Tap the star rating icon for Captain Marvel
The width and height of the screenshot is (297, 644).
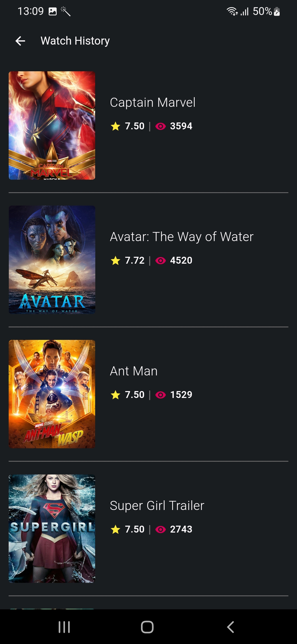(116, 126)
